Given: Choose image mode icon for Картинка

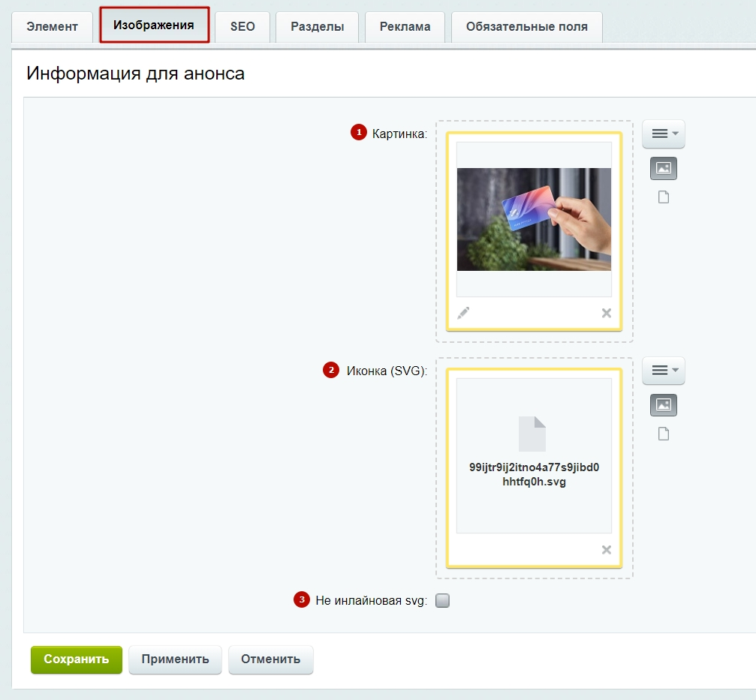Looking at the screenshot, I should point(664,168).
